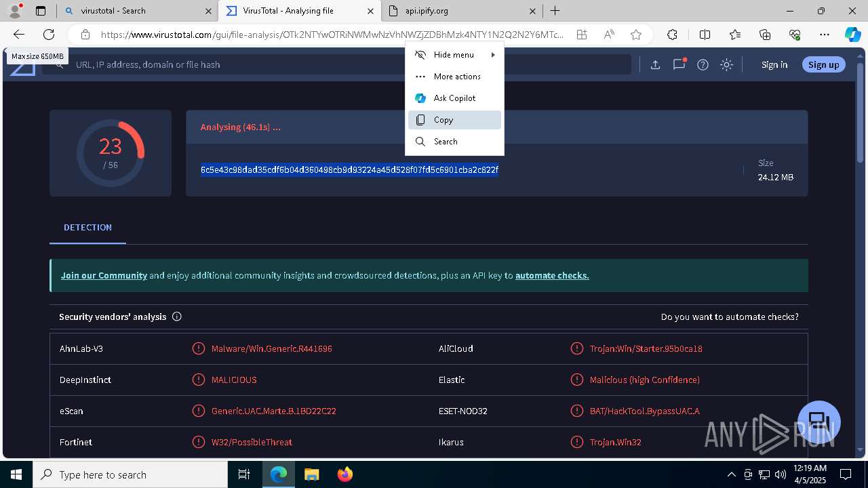Open the chat bubble widget
The width and height of the screenshot is (868, 488).
(818, 422)
